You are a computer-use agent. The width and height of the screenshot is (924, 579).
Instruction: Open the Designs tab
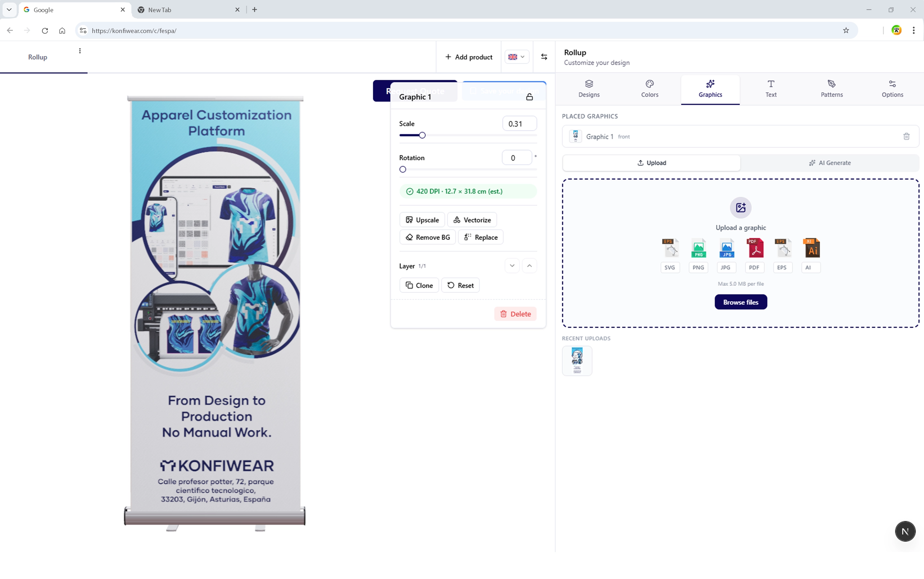[589, 89]
